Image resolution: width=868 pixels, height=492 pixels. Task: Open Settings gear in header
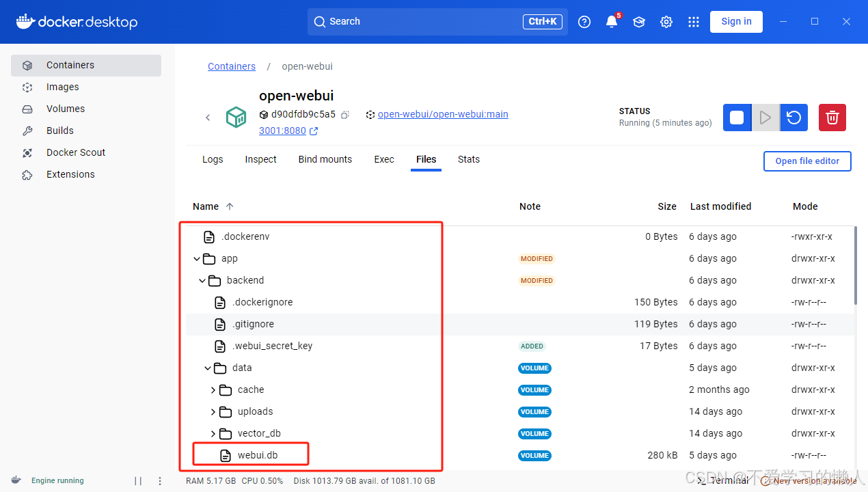[666, 22]
